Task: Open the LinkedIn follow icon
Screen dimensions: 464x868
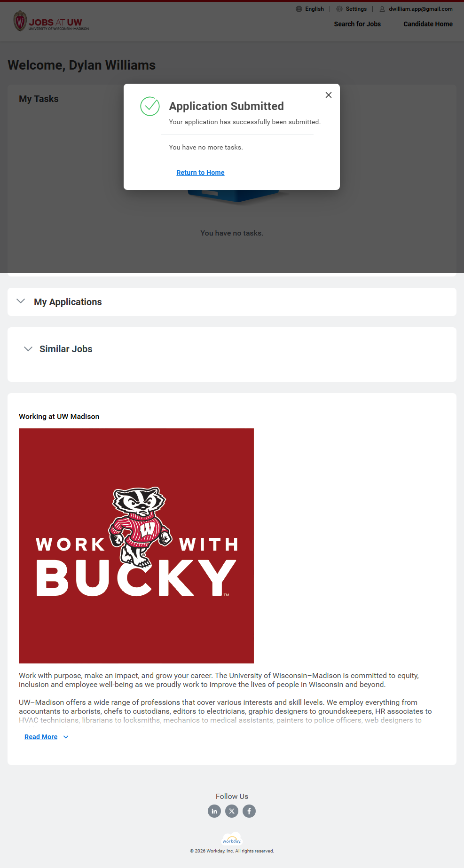Action: [214, 811]
